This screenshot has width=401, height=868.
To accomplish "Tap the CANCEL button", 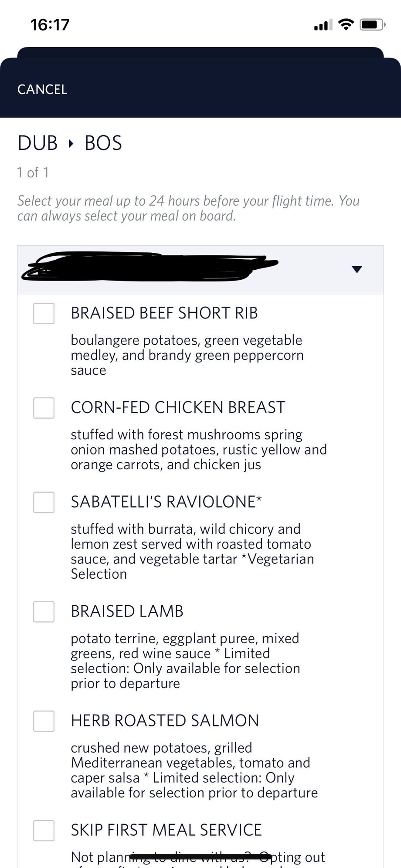I will coord(42,90).
